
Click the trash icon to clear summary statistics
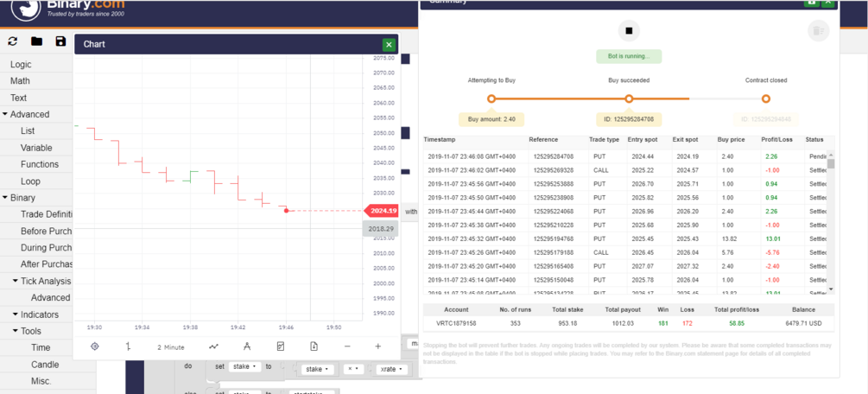[x=818, y=31]
